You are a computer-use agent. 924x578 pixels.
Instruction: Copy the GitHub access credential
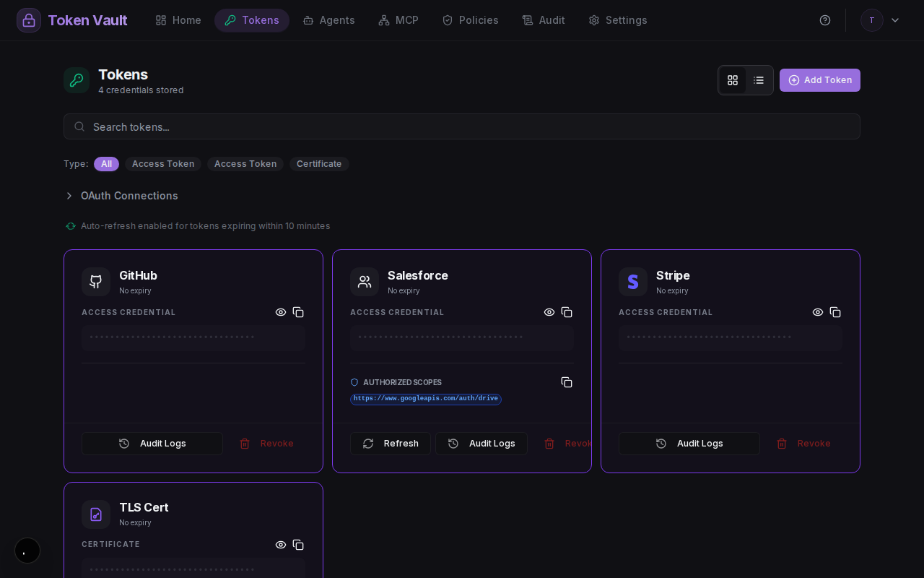click(298, 312)
